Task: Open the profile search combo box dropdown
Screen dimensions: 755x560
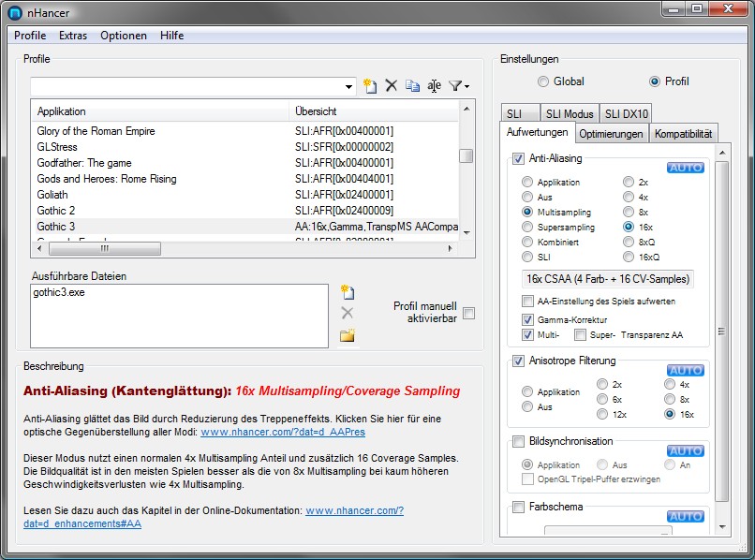Action: pyautogui.click(x=348, y=87)
